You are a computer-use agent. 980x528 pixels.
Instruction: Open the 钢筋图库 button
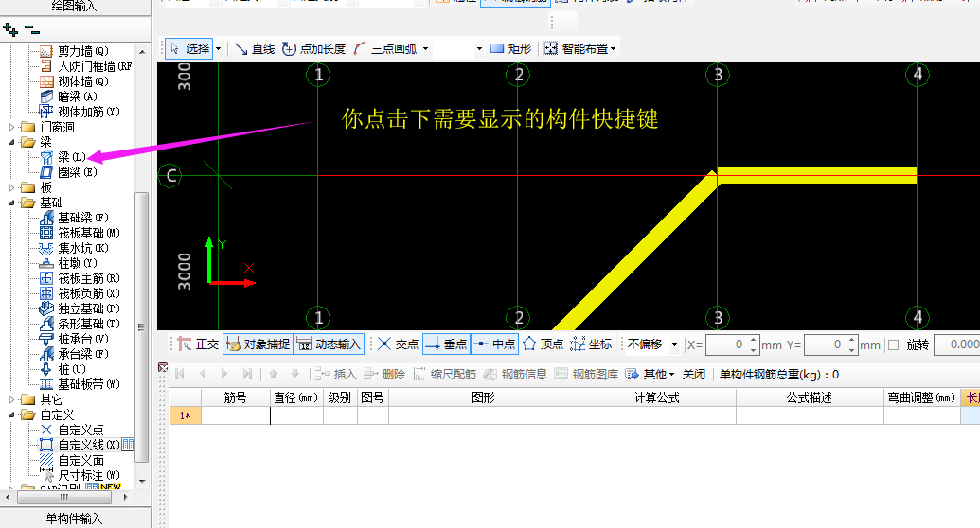click(x=586, y=375)
